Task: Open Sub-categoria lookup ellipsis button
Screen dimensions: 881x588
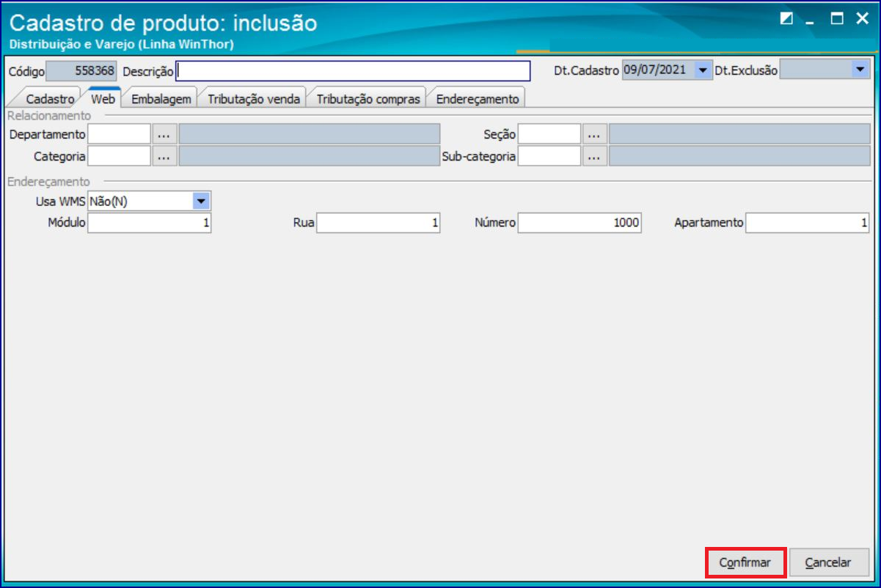Action: (595, 156)
